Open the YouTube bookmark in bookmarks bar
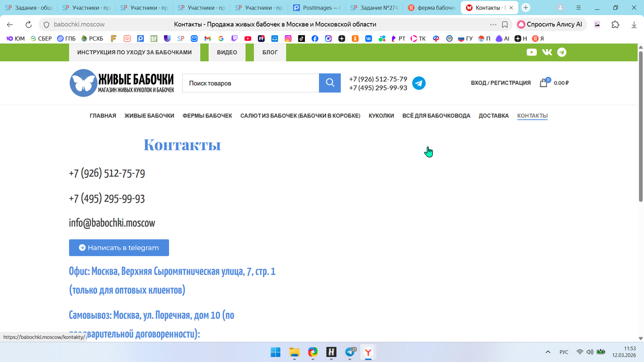 pyautogui.click(x=248, y=38)
